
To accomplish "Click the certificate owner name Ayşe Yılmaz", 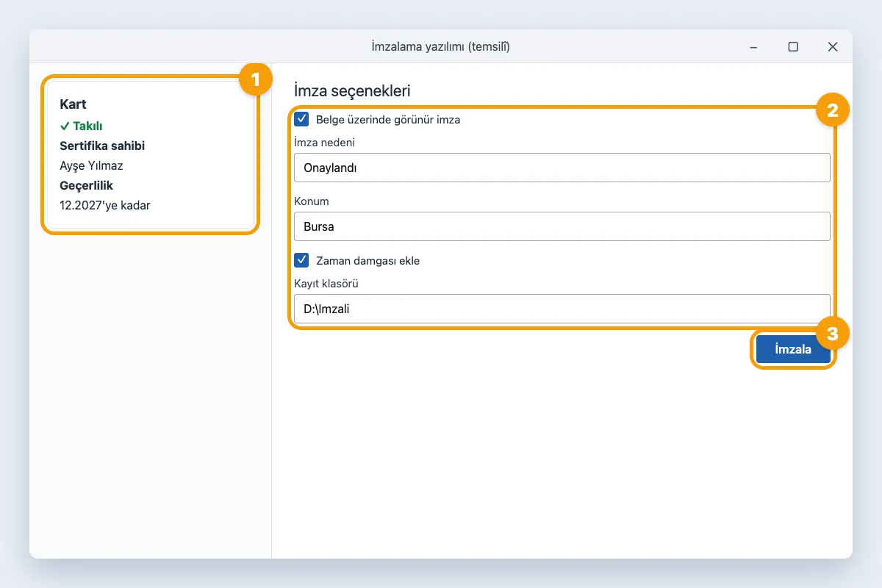I will 91,165.
